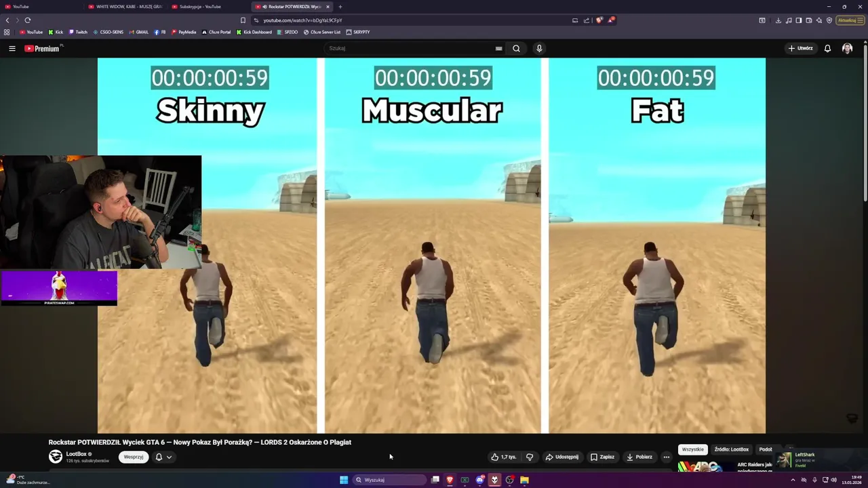This screenshot has height=488, width=868.
Task: Open the three-dot more actions menu
Action: point(666,457)
